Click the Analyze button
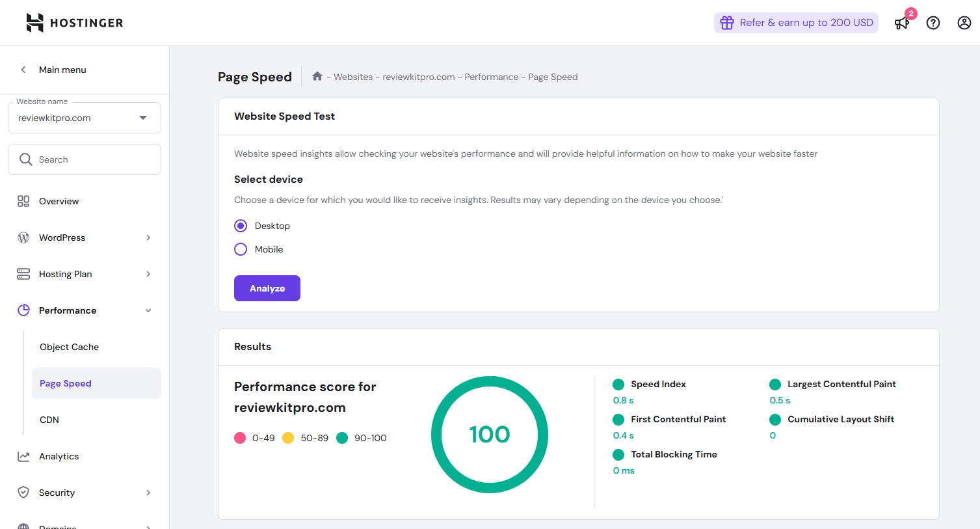 267,288
